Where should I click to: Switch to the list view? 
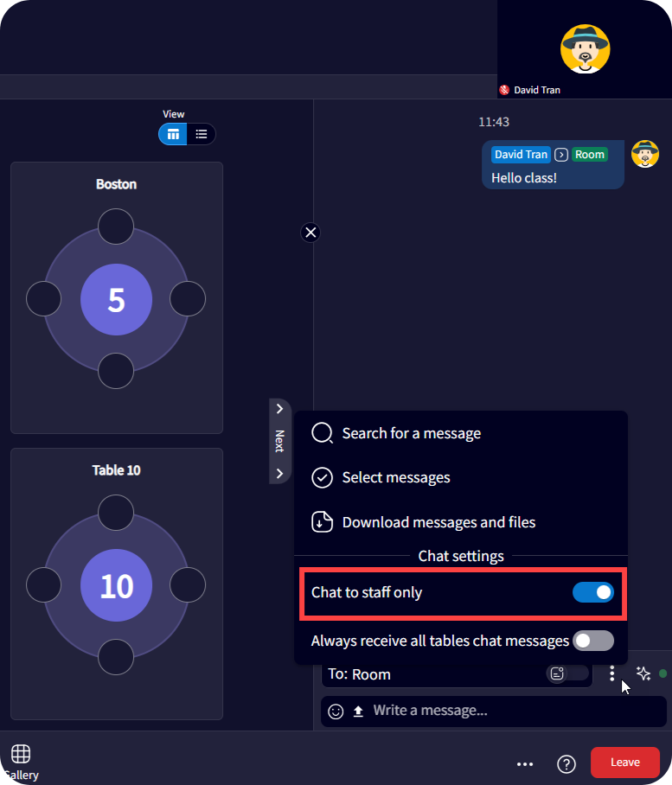pyautogui.click(x=202, y=134)
